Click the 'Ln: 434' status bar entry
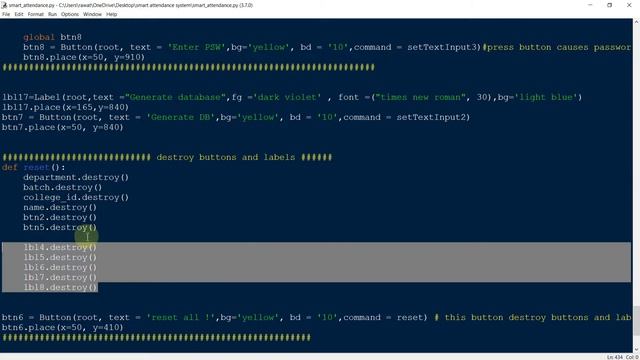 click(615, 357)
